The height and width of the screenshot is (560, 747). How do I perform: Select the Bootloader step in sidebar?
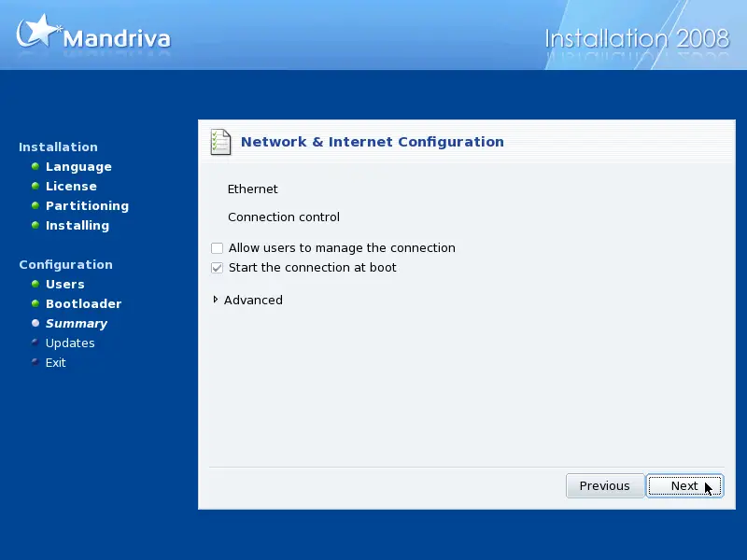coord(83,304)
